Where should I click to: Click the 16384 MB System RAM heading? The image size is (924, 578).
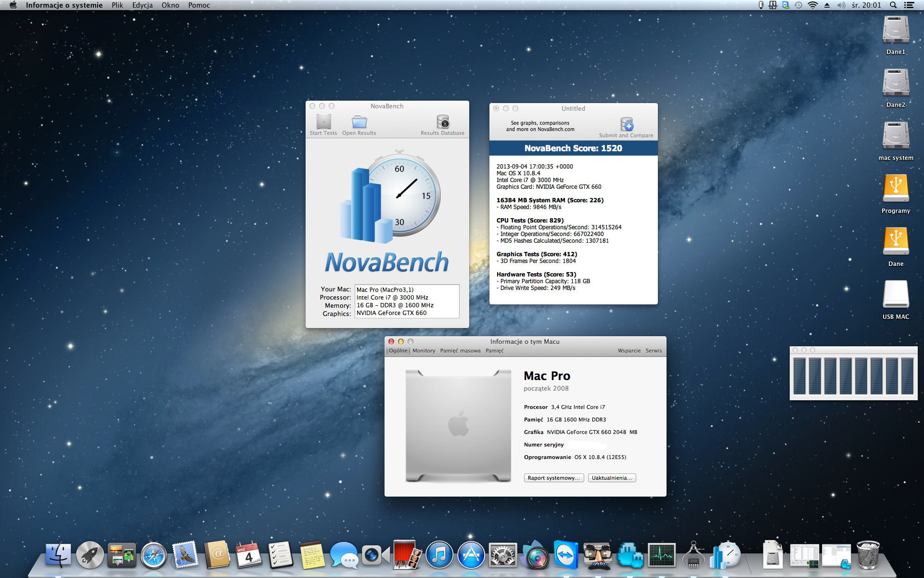point(550,200)
